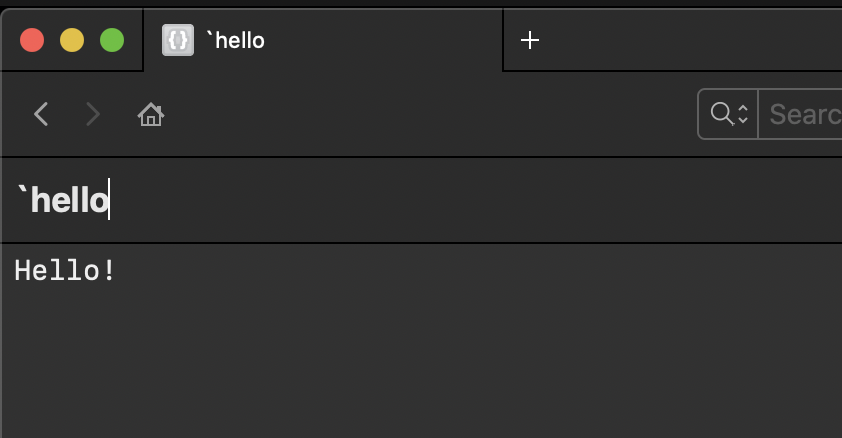Click the magnifying glass search icon
This screenshot has height=438, width=842.
(x=722, y=114)
